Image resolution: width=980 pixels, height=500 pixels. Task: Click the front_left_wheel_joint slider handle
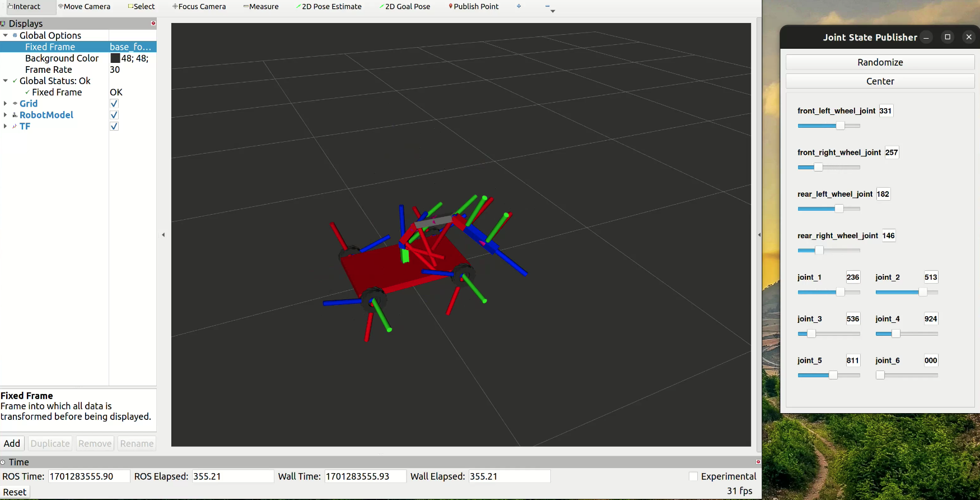[x=840, y=126]
